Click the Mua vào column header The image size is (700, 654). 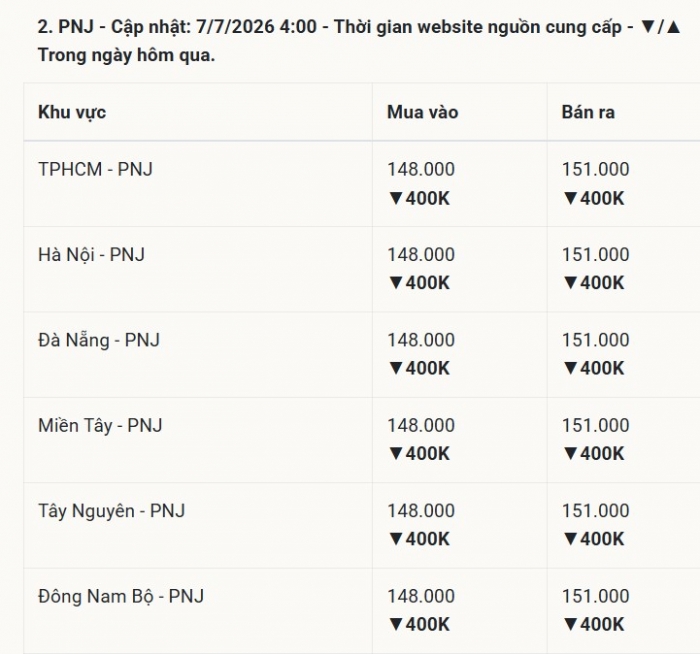point(422,112)
